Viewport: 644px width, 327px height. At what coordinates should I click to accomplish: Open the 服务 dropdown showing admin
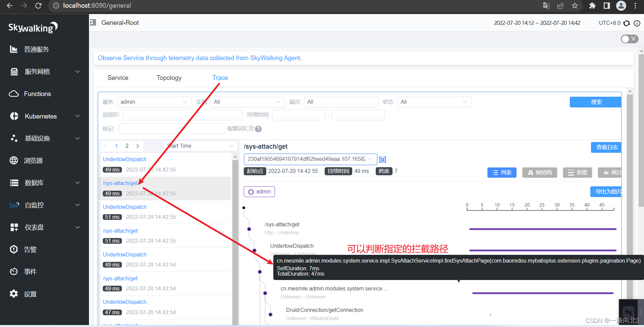pyautogui.click(x=154, y=102)
